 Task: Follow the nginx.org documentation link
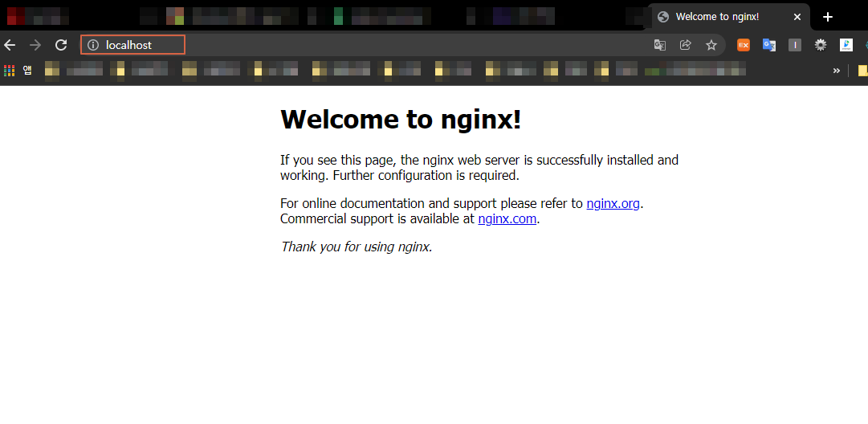(613, 203)
